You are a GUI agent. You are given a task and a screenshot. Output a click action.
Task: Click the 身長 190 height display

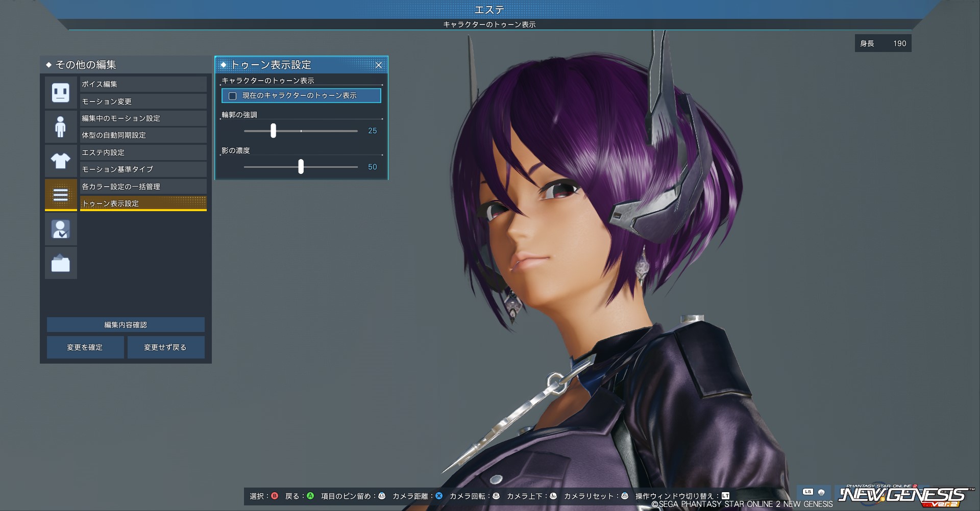(x=883, y=43)
